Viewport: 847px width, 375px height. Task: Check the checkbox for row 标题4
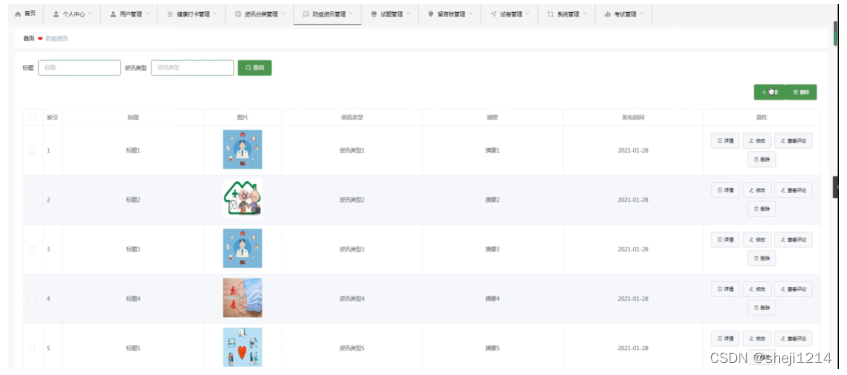[32, 299]
